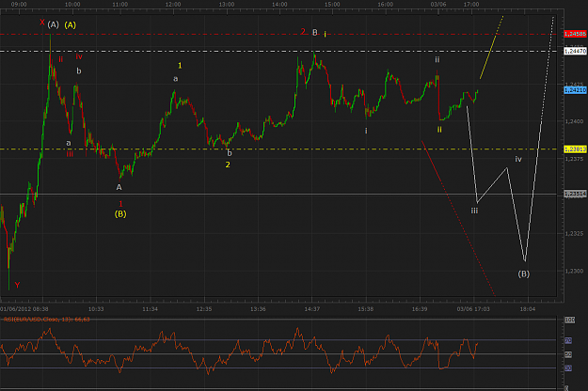Click the 10:33 time axis label
The image size is (588, 391).
point(96,309)
